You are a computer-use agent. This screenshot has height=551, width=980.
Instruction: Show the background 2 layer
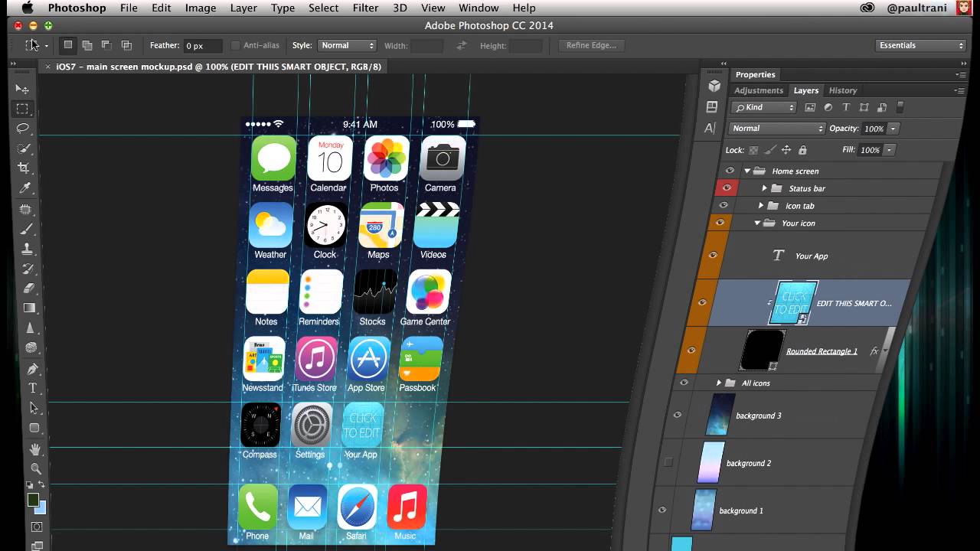click(668, 463)
